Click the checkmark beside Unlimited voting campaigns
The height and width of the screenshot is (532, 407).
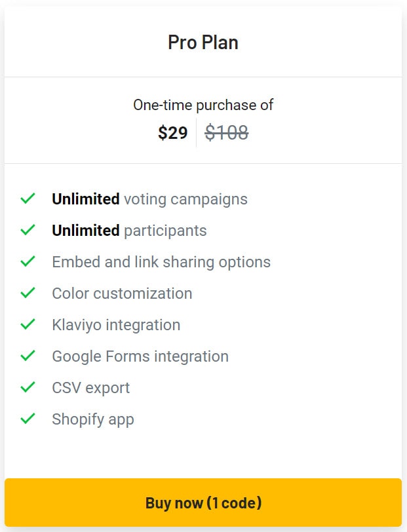28,199
